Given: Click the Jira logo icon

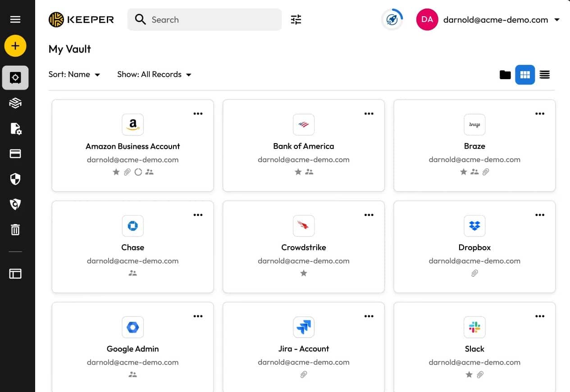Looking at the screenshot, I should coord(304,327).
